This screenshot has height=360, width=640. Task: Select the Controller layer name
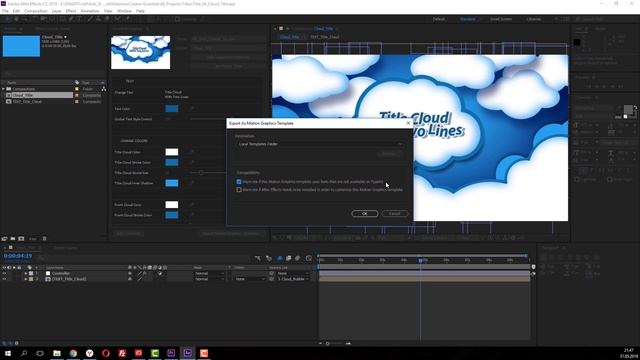click(61, 273)
